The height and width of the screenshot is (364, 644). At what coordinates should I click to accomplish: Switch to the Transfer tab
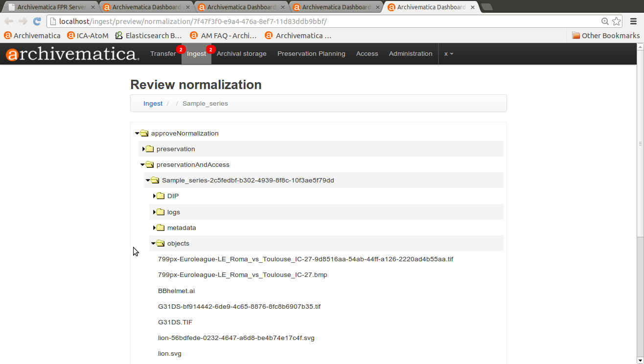click(x=163, y=54)
